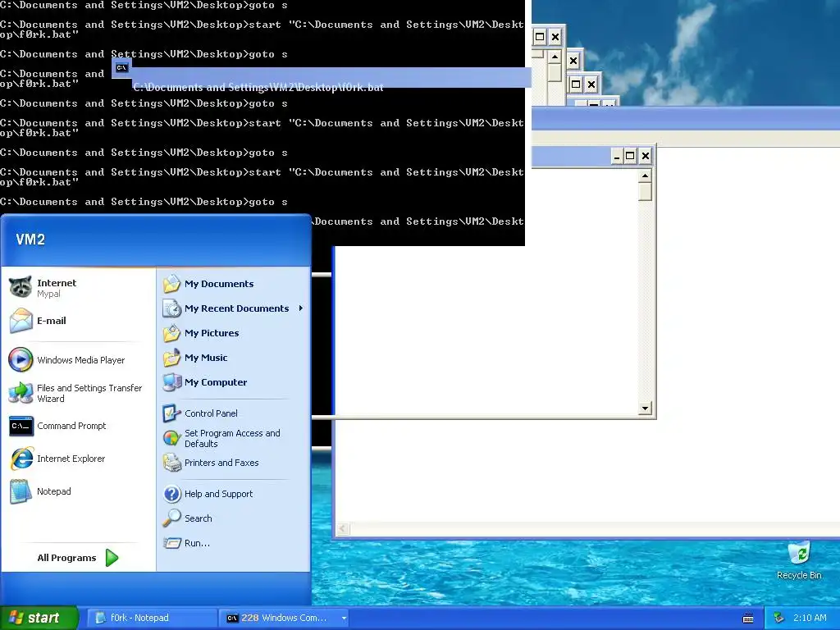Expand My Recent Documents submenu

coord(234,308)
